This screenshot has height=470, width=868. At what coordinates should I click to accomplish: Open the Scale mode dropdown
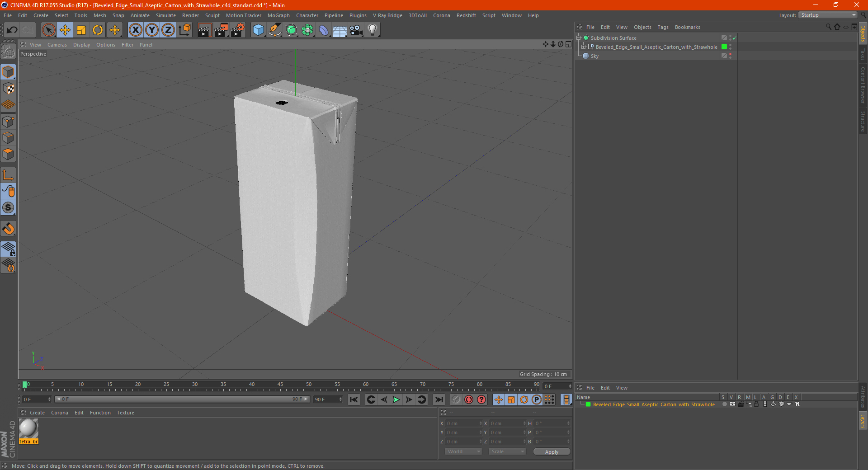(507, 451)
